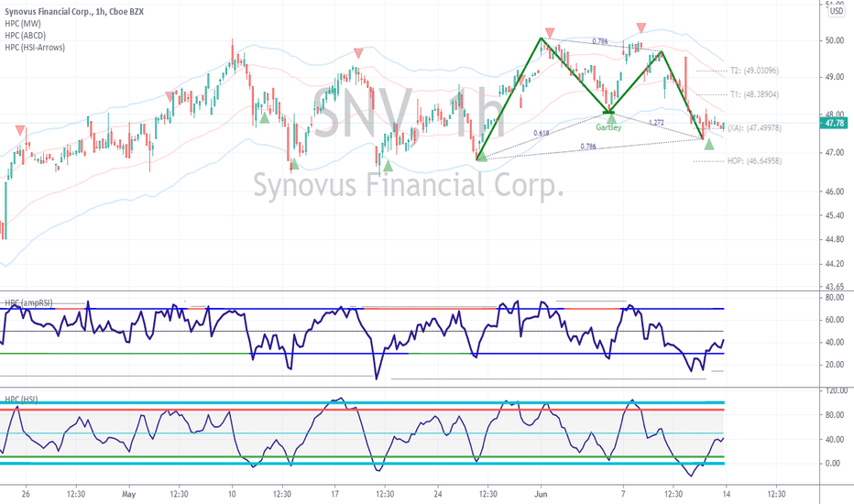Screen dimensions: 854x504
Task: Click the 50.00 price scale label
Action: [x=835, y=41]
